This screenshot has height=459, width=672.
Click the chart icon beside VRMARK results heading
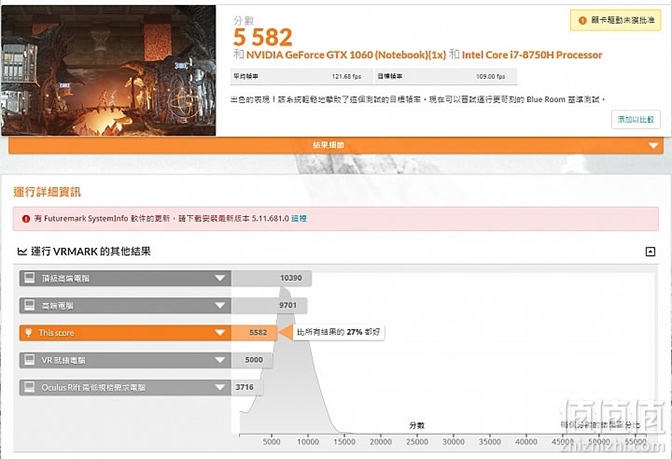22,251
